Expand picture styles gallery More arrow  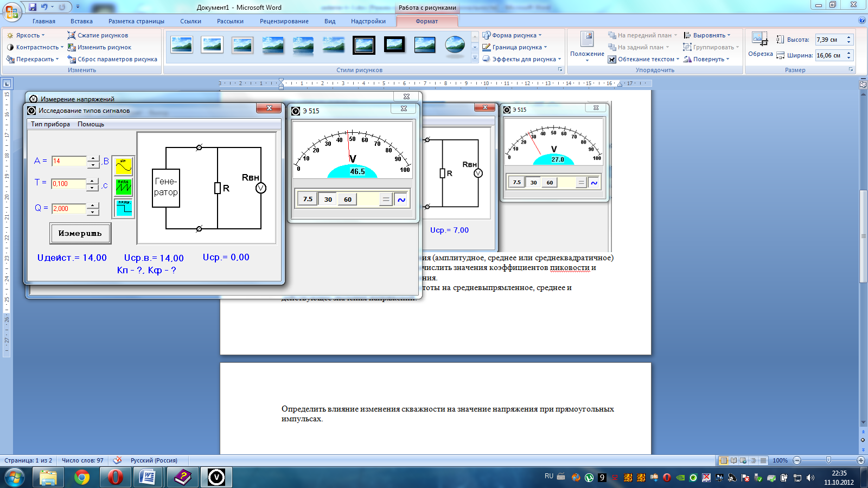click(x=475, y=57)
